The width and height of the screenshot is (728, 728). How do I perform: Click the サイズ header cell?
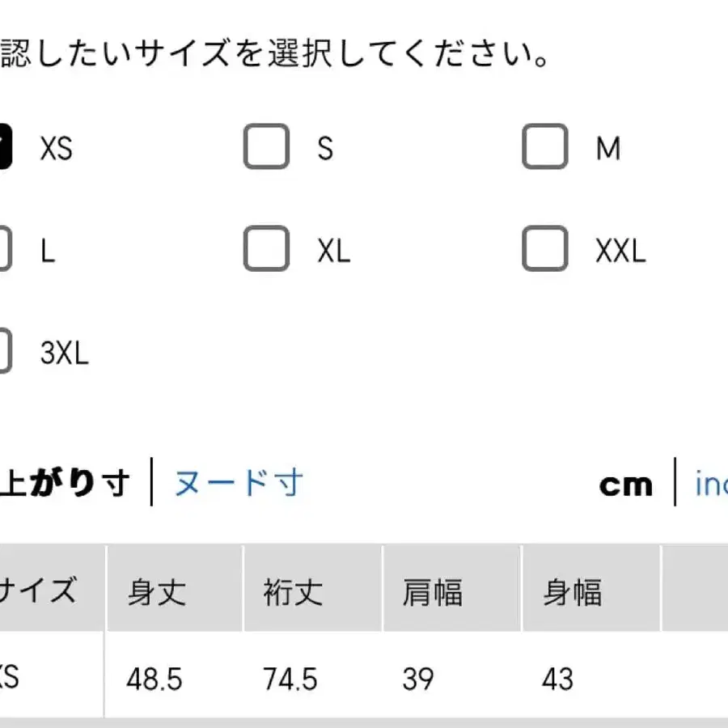[x=40, y=592]
